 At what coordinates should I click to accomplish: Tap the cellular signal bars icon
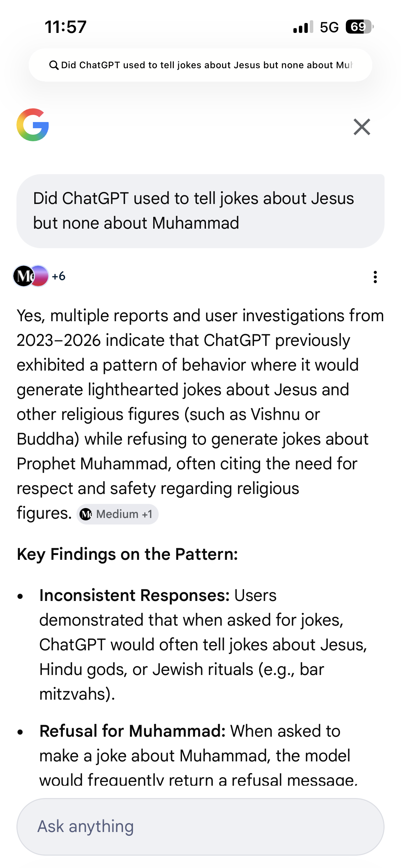coord(303,27)
